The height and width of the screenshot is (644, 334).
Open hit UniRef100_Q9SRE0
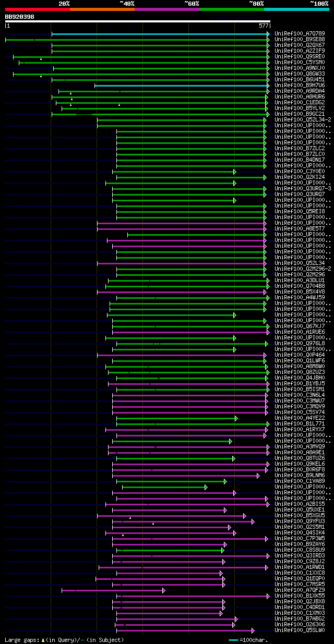click(300, 57)
